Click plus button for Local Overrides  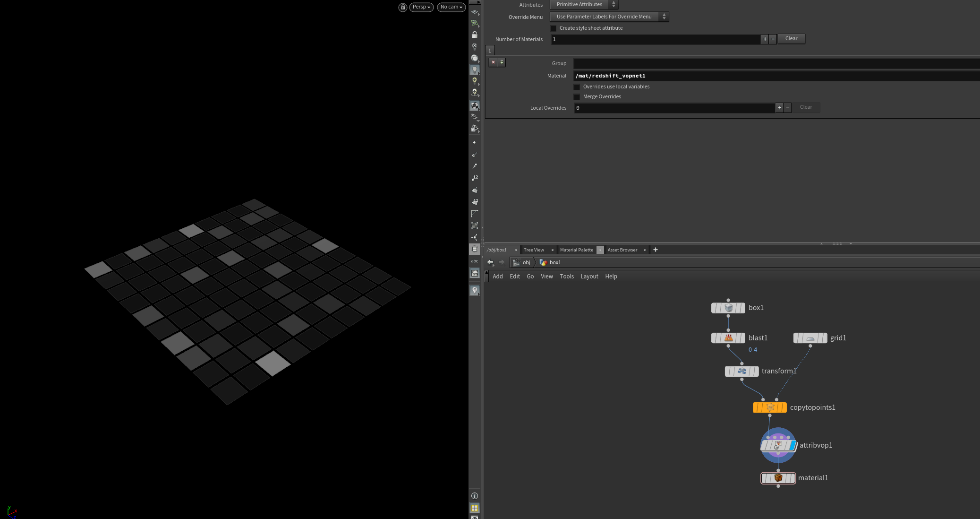click(779, 108)
